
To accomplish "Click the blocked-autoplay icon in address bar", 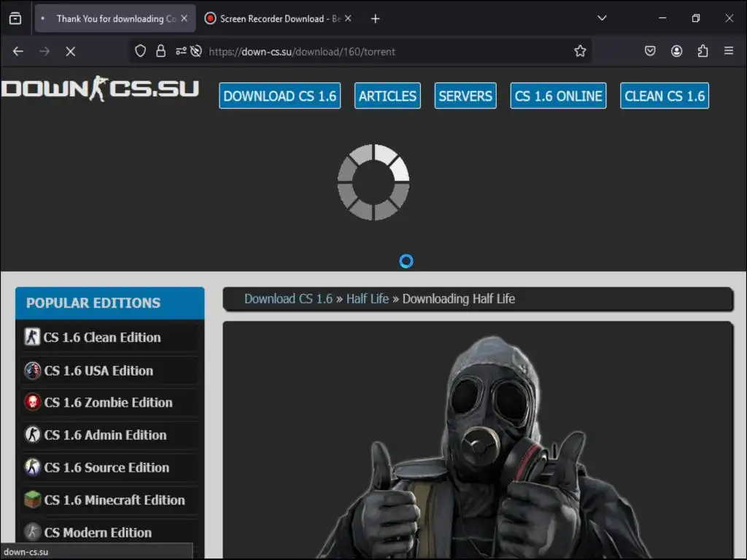I will point(196,51).
